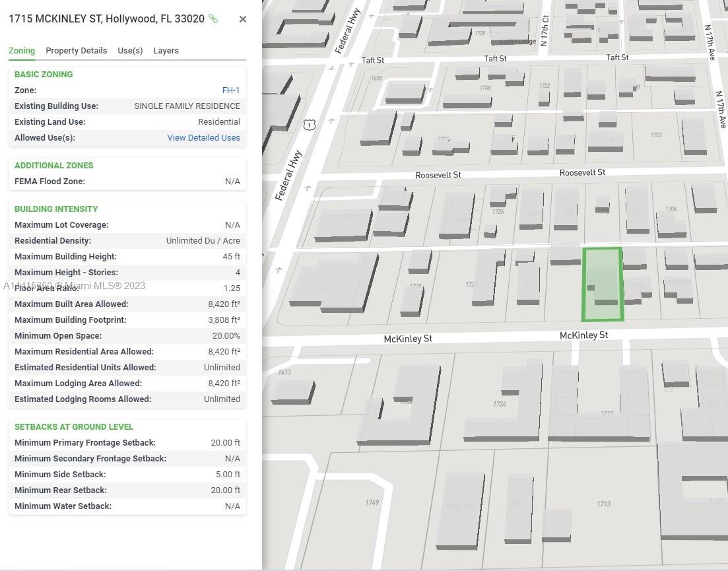Open the FH-1 zone link

coord(231,90)
